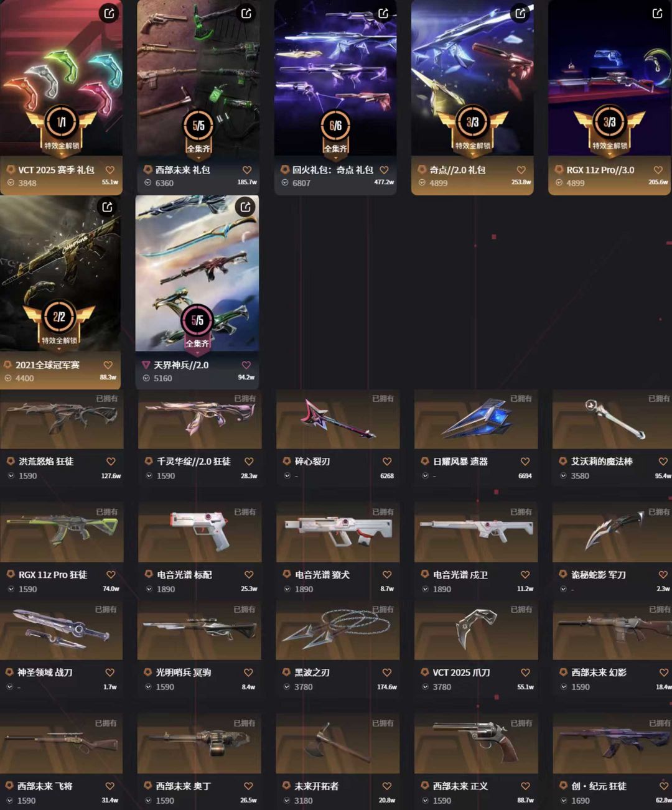Expand price arrow under 碎心裂刃
Image resolution: width=672 pixels, height=810 pixels.
click(287, 476)
